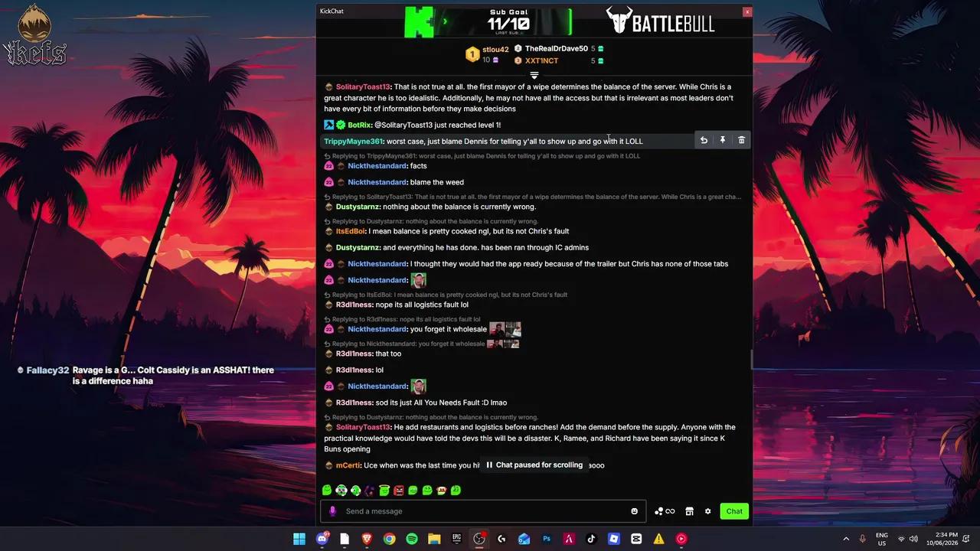Click the BattleBull sponsor logo
The width and height of the screenshot is (980, 551).
click(x=660, y=21)
